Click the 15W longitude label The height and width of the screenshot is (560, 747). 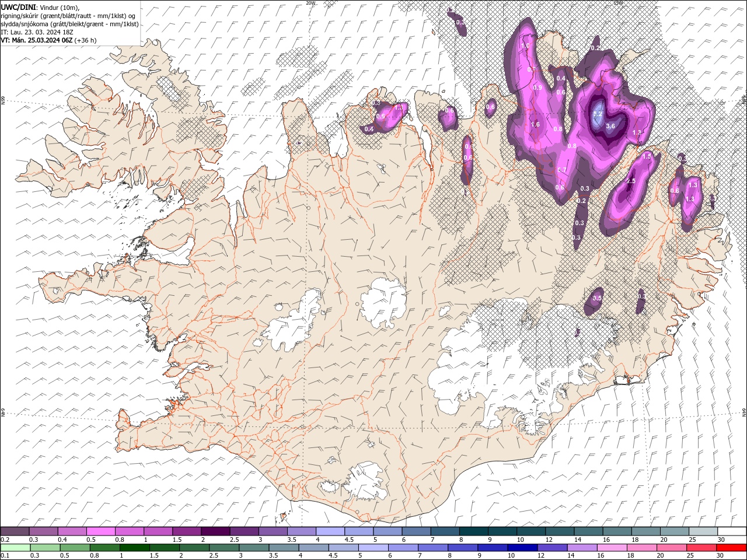[x=617, y=3]
